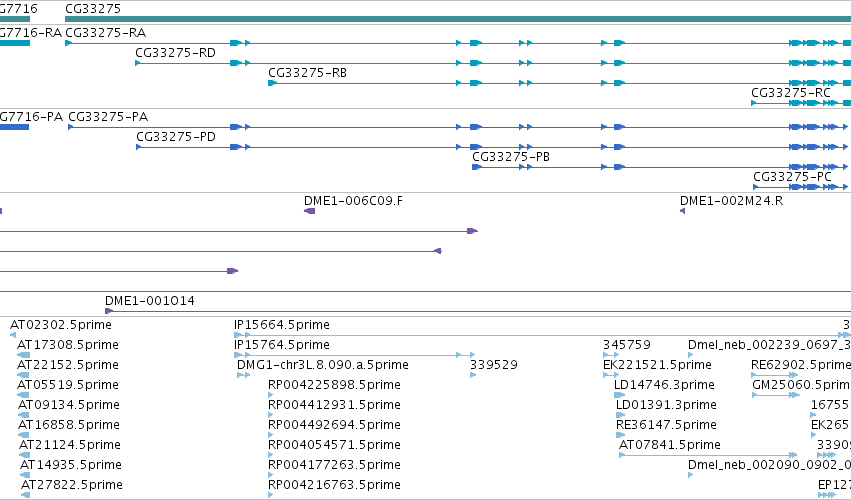The image size is (851, 500).
Task: Select the AT22152.5prime EST label
Action: pyautogui.click(x=68, y=365)
